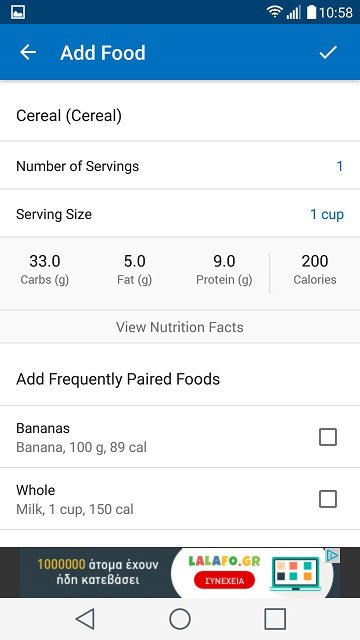The image size is (360, 640).
Task: Tap the 200 Calories summary
Action: coord(315,269)
